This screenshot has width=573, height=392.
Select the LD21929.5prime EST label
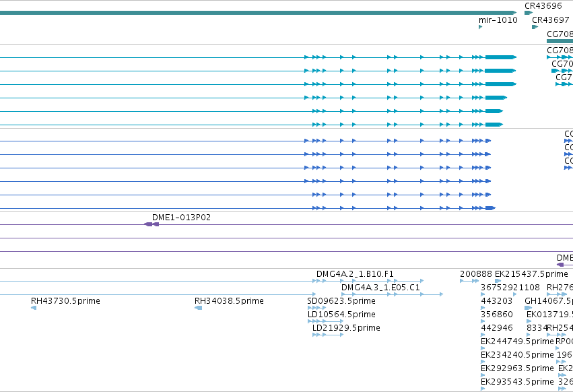pyautogui.click(x=346, y=328)
